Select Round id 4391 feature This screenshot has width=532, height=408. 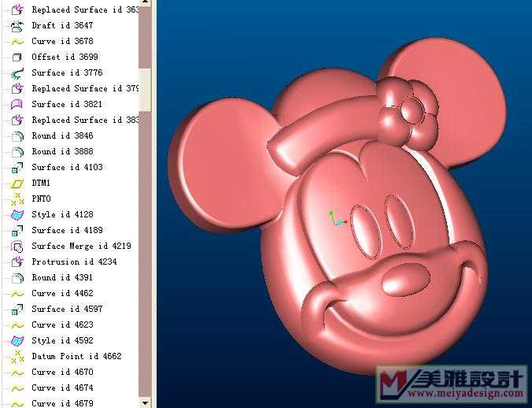[62, 278]
